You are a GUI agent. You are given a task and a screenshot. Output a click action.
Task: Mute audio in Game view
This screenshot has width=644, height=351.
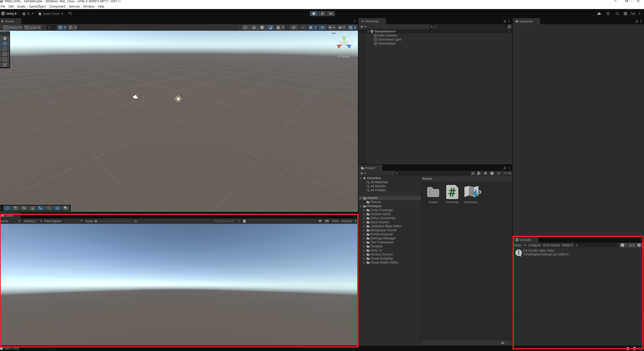[320, 221]
